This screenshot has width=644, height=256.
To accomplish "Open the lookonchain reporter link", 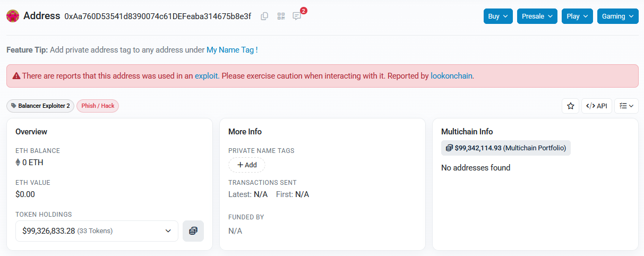I will click(x=451, y=76).
